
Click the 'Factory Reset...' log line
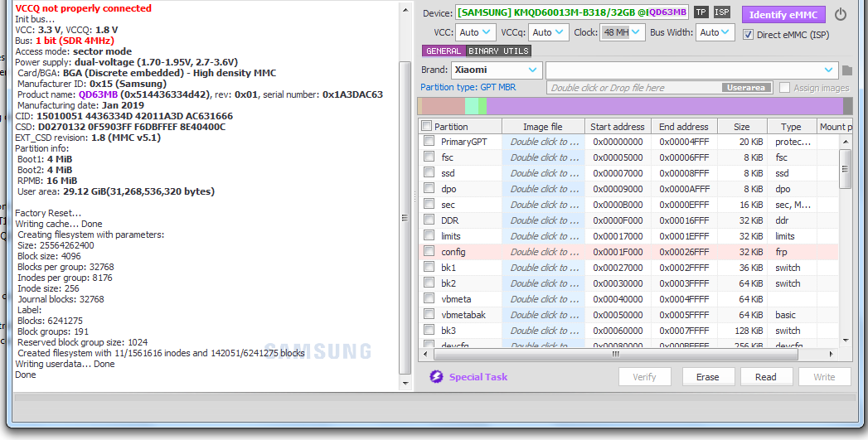48,213
